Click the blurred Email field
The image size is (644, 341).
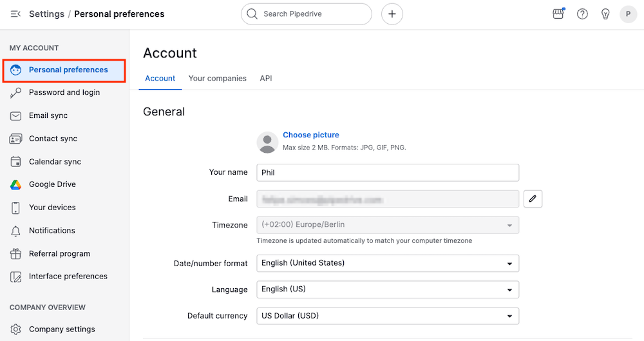[388, 199]
